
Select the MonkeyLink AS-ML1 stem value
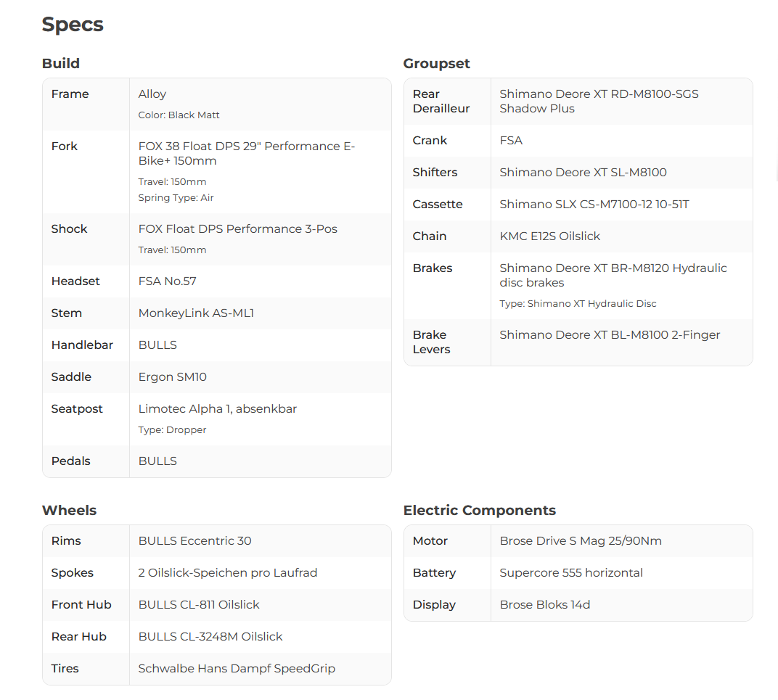coord(196,313)
